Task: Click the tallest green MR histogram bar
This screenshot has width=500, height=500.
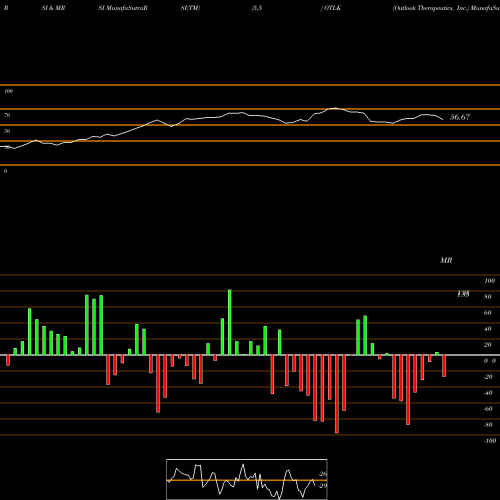Action: coord(229,322)
